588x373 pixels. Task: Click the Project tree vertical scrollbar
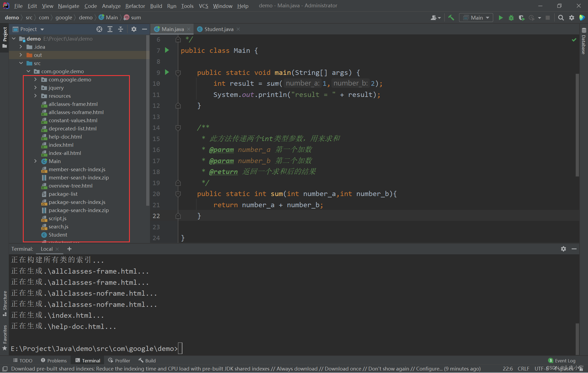click(x=148, y=120)
